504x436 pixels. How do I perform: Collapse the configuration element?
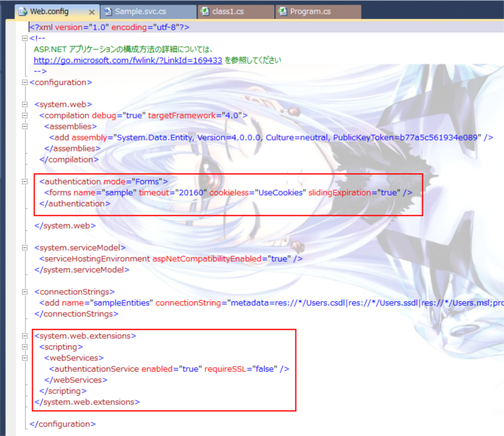[x=25, y=83]
